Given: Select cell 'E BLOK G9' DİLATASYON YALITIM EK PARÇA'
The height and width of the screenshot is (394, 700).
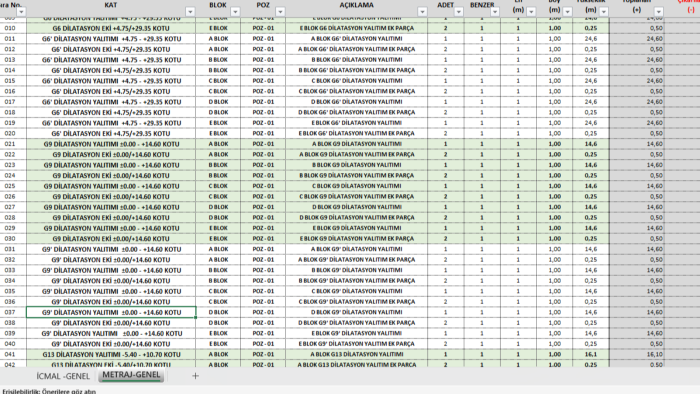Looking at the screenshot, I should 356,344.
